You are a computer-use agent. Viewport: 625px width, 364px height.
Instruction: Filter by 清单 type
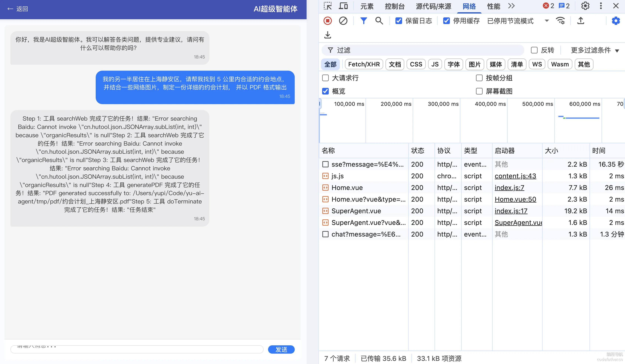(517, 64)
